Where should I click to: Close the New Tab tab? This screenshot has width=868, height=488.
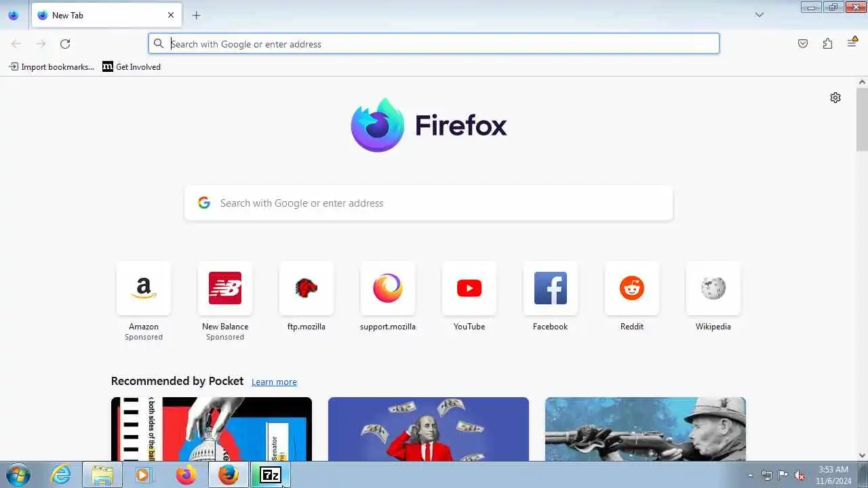coord(171,15)
